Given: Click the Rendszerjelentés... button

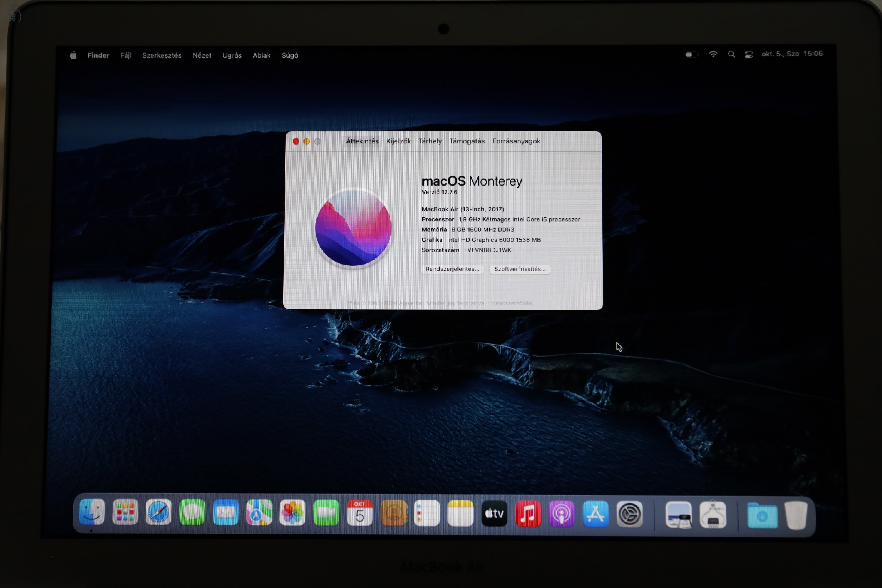Looking at the screenshot, I should [x=452, y=269].
